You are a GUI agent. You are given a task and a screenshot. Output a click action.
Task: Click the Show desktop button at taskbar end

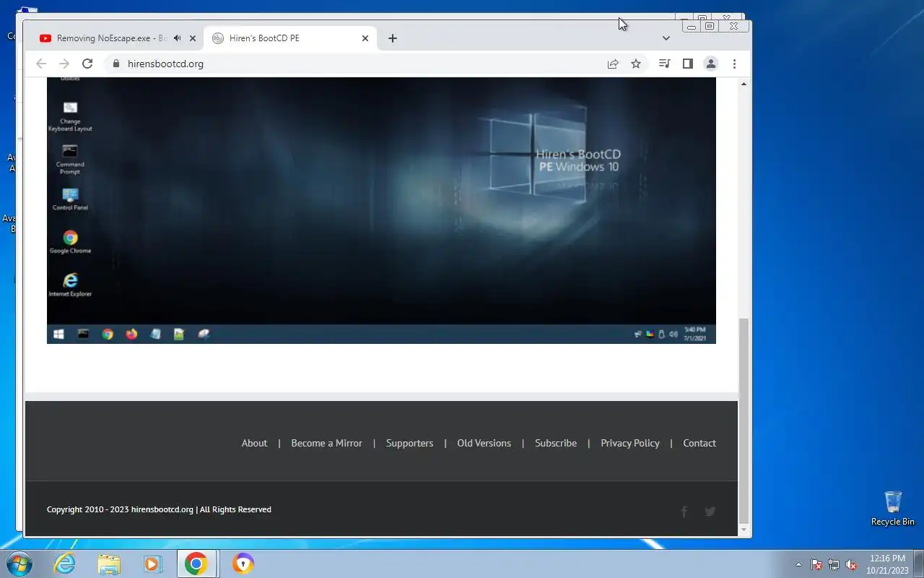click(x=918, y=564)
